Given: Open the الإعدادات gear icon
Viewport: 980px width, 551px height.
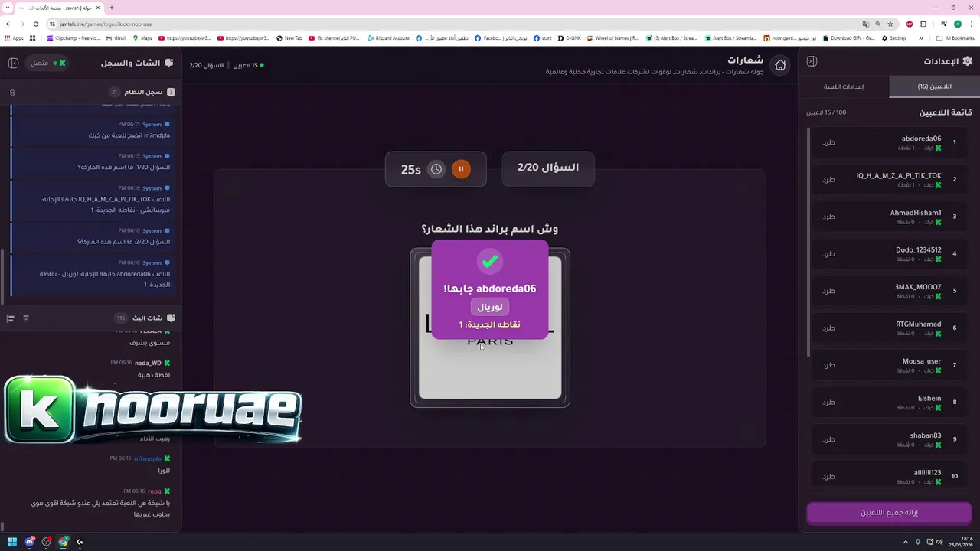Looking at the screenshot, I should click(x=967, y=61).
